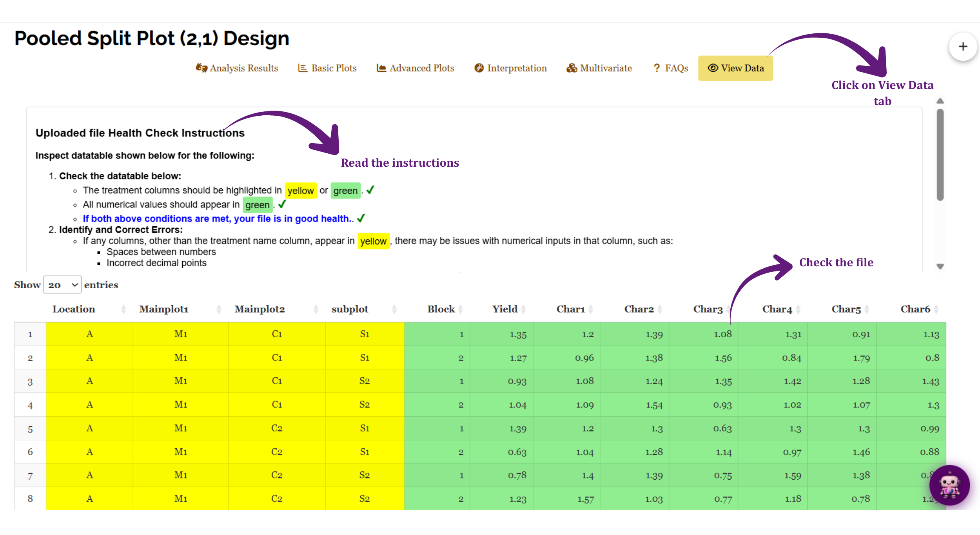This screenshot has width=980, height=535.
Task: Click the Char5 value 1.07 in row 4
Action: [x=861, y=405]
